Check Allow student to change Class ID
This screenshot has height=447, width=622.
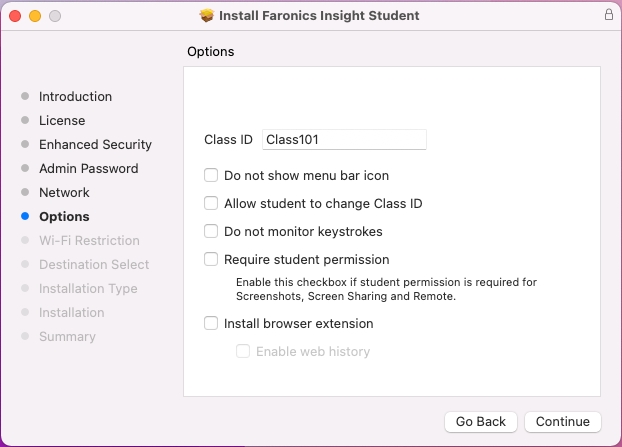tap(211, 203)
